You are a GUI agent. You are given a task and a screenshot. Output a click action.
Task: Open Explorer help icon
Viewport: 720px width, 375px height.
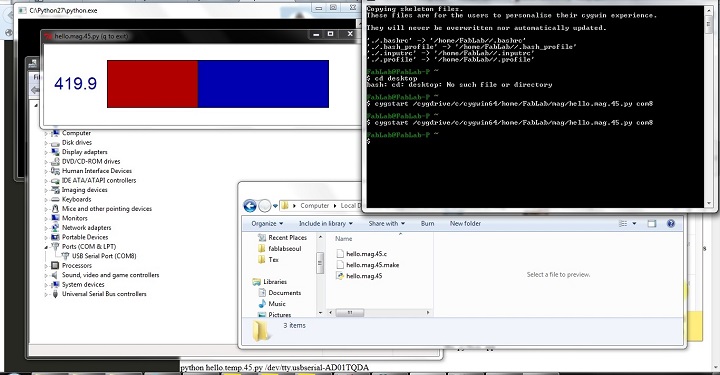(x=671, y=224)
